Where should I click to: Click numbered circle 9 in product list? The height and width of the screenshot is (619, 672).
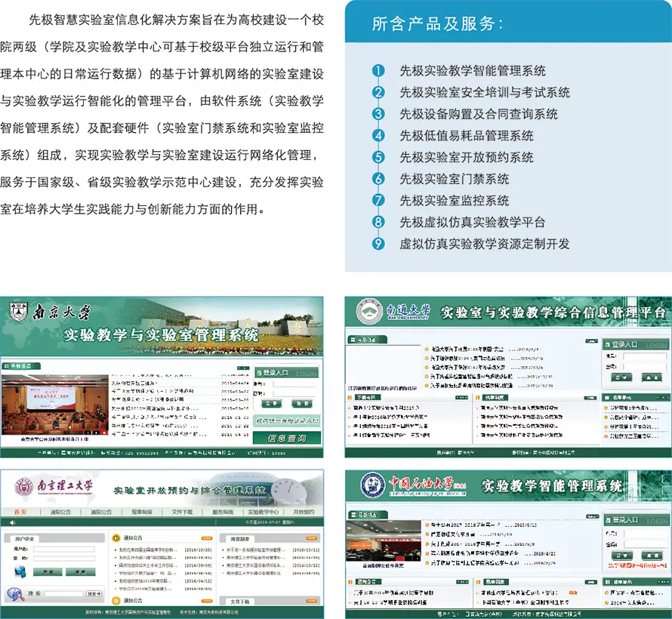378,243
